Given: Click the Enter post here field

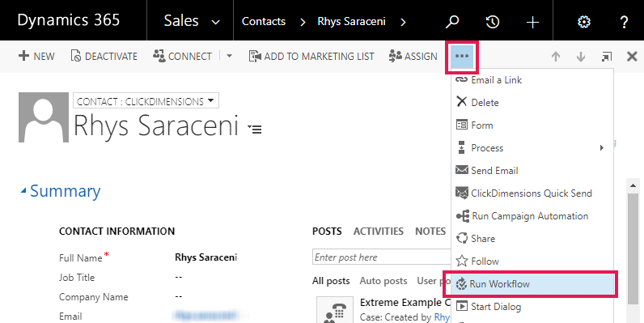Looking at the screenshot, I should tap(382, 257).
